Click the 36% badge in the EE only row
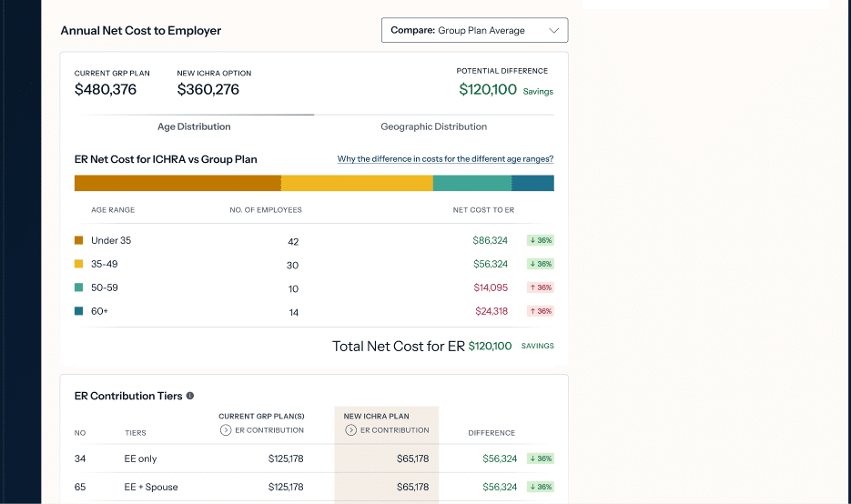851x504 pixels. pyautogui.click(x=541, y=459)
